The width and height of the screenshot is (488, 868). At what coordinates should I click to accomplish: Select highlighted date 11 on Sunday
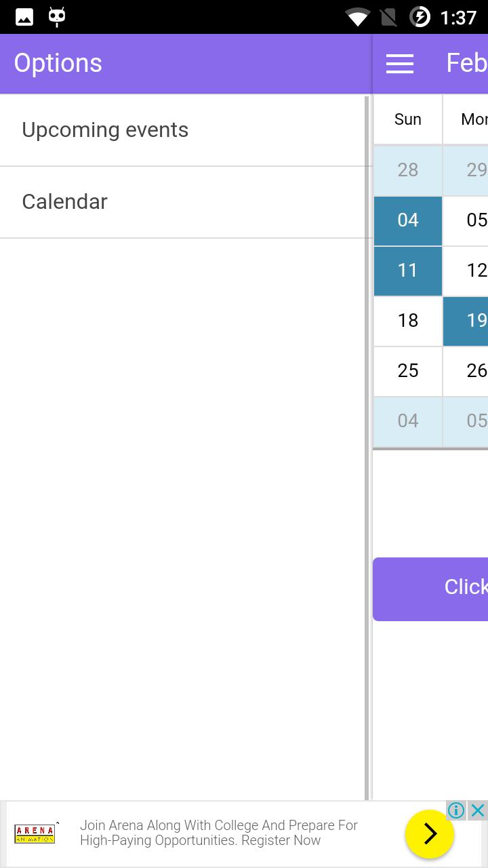pos(408,271)
